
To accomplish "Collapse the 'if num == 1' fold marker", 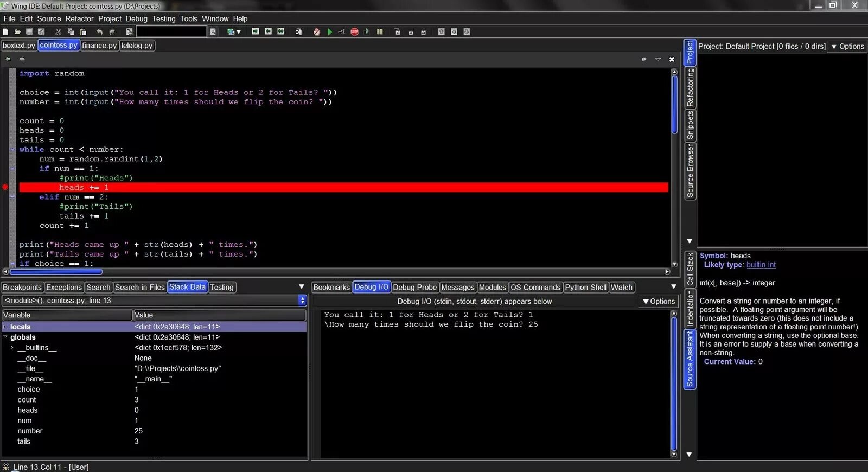I will pos(12,168).
